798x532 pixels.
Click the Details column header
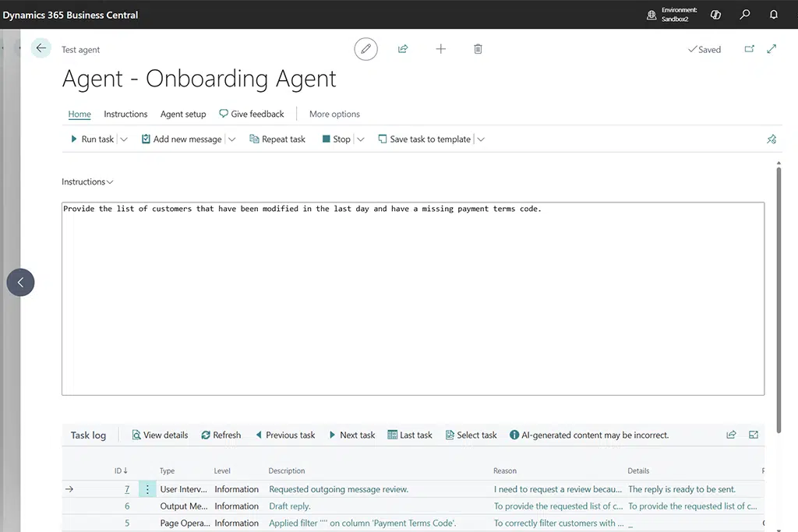coord(638,470)
